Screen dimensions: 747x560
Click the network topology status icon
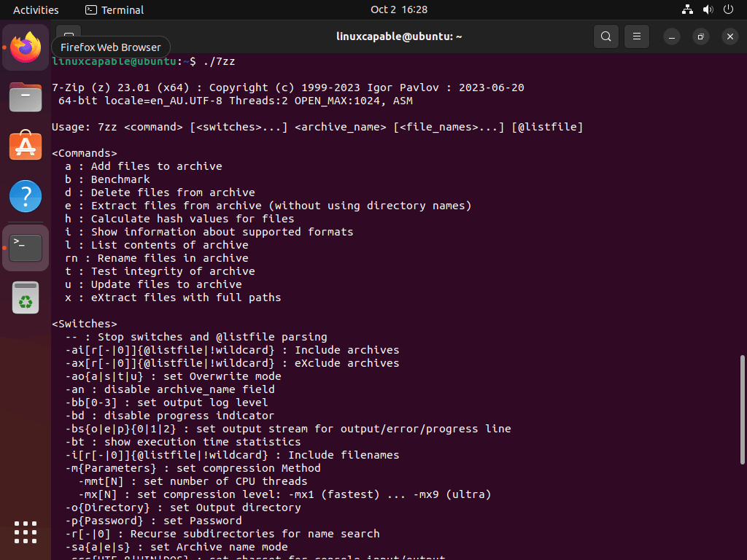(x=686, y=9)
